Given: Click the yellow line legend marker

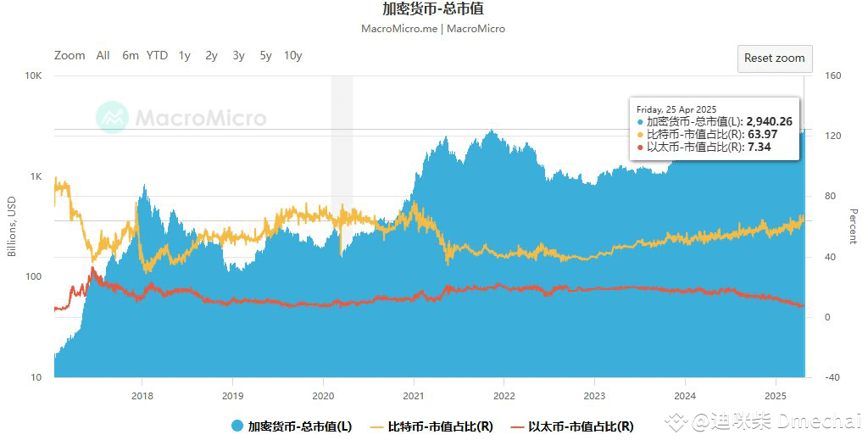Looking at the screenshot, I should [376, 426].
